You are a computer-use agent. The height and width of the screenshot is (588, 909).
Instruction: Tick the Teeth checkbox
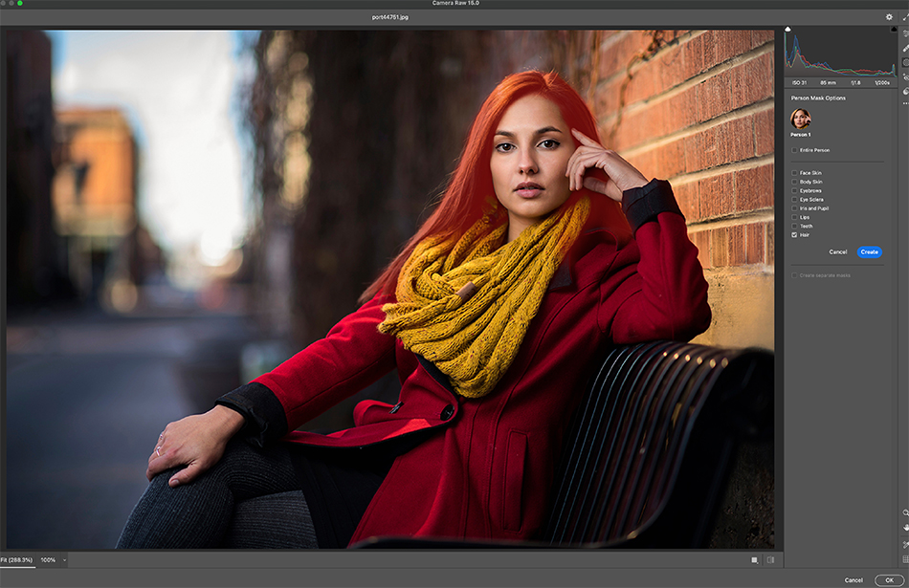[x=794, y=226]
